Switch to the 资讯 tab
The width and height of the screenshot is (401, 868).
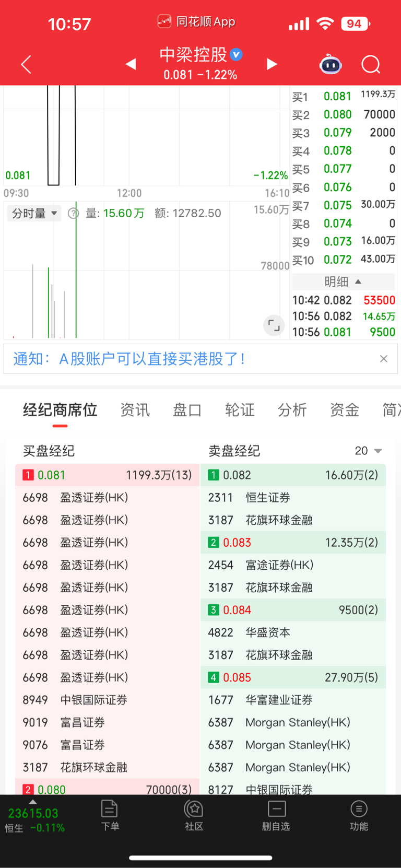click(135, 410)
